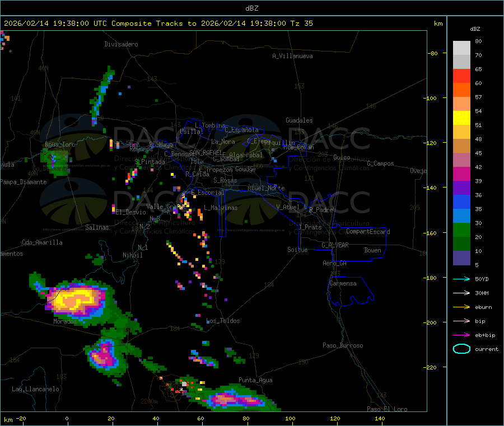The image size is (504, 426).
Task: Click the Cda_Amarilla label
Action: [x=42, y=242]
